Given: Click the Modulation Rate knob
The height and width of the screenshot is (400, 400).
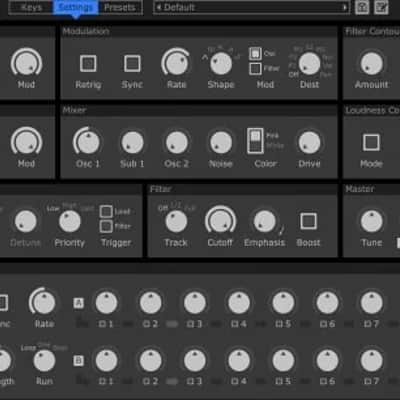Looking at the screenshot, I should point(176,63).
